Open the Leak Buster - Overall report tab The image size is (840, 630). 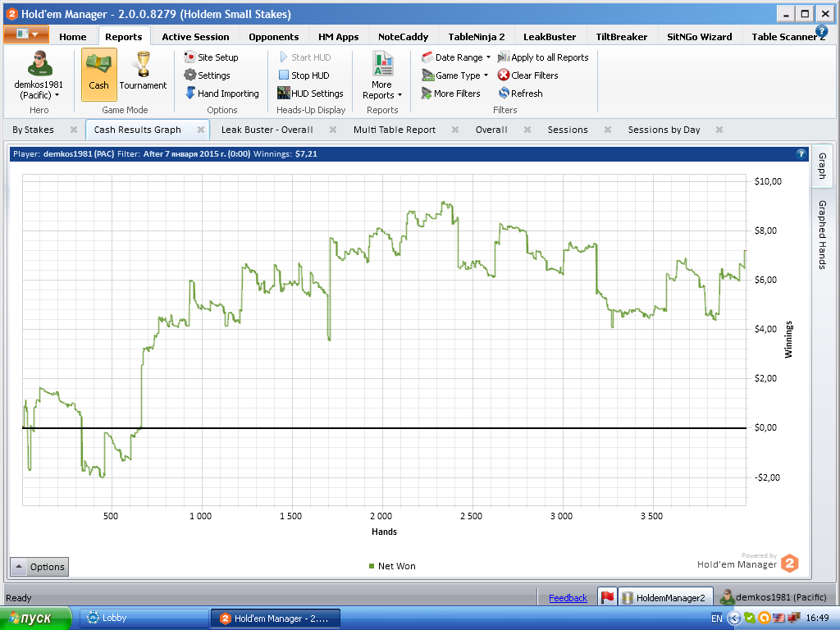[267, 130]
